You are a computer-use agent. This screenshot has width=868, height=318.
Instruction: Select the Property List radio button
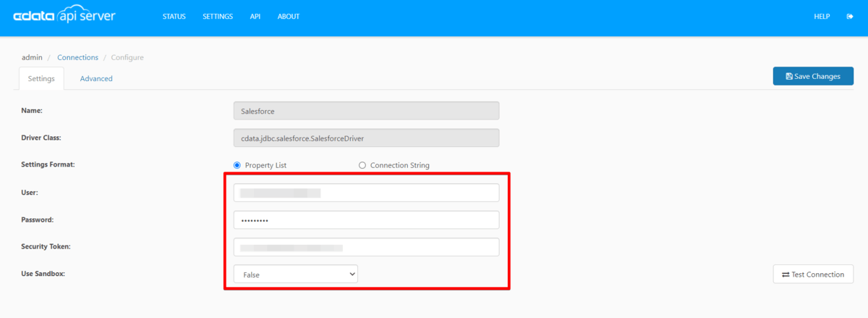coord(237,165)
